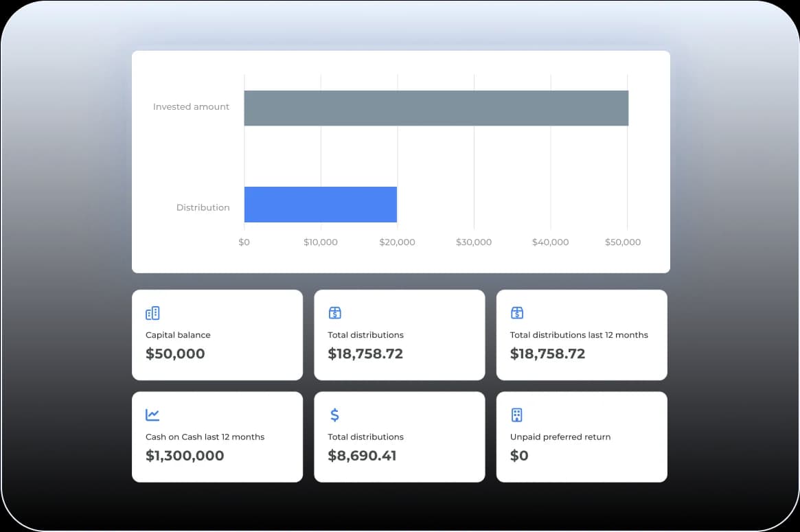Click icon on Total distributions card beside Capital balance
Image resolution: width=800 pixels, height=532 pixels.
point(334,313)
